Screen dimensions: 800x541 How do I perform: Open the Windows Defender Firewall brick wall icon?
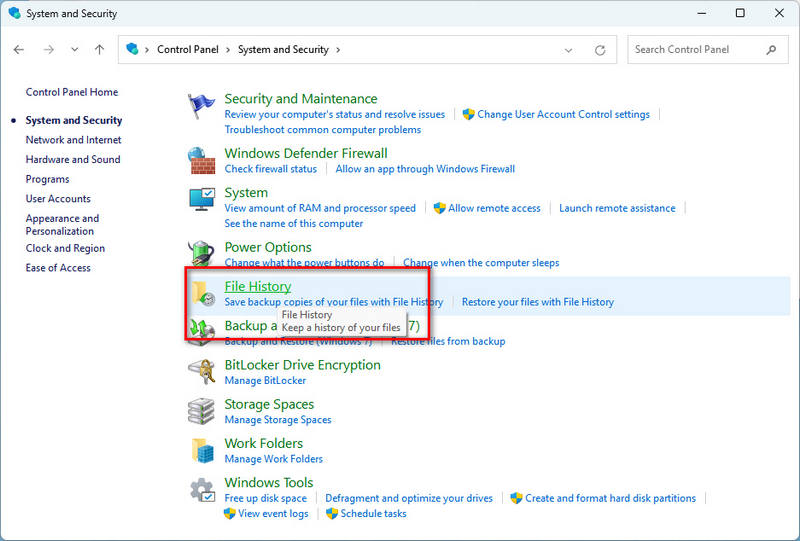tap(201, 161)
